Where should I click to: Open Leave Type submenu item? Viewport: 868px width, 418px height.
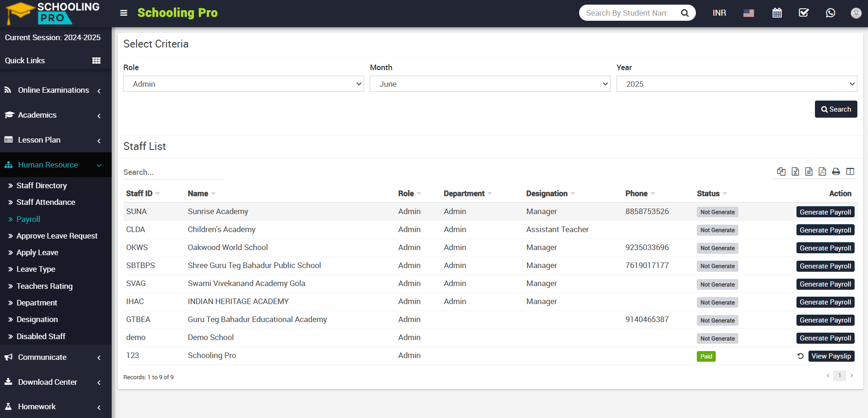(x=36, y=269)
